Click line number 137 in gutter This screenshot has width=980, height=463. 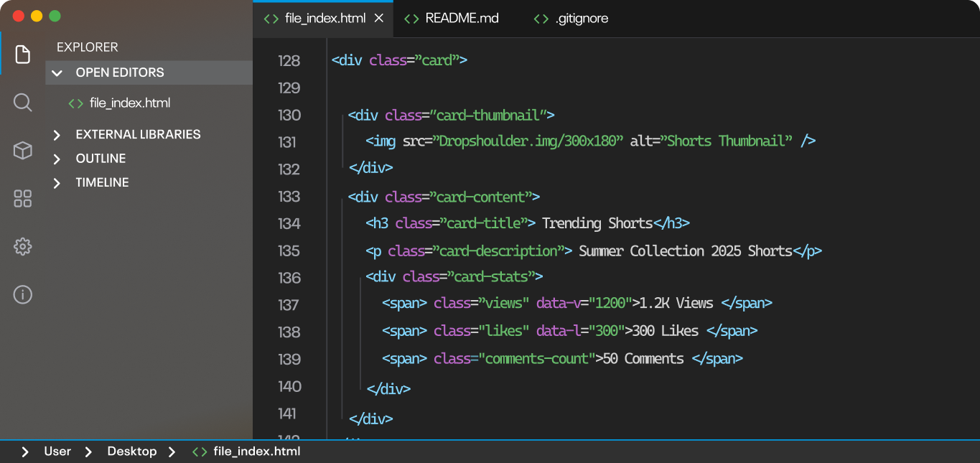(x=288, y=305)
